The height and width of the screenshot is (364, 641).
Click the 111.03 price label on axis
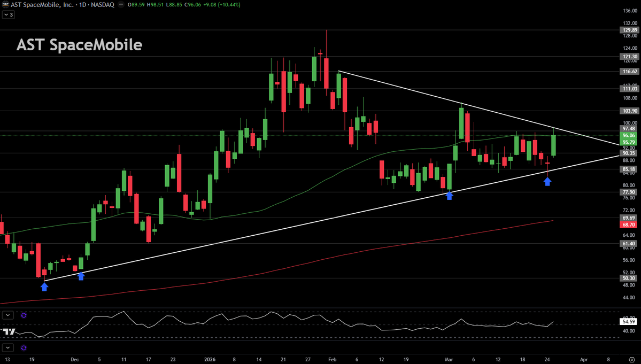click(x=629, y=89)
